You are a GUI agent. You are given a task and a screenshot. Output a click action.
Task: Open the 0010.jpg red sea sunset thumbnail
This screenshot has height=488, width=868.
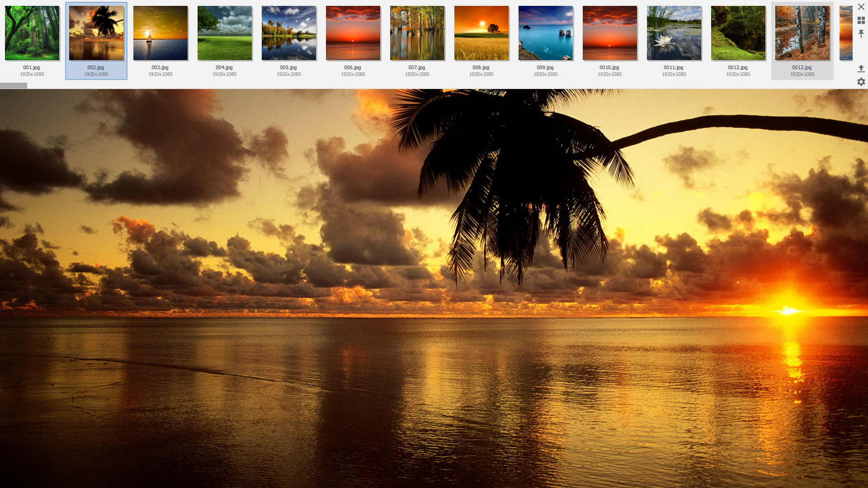click(x=610, y=33)
